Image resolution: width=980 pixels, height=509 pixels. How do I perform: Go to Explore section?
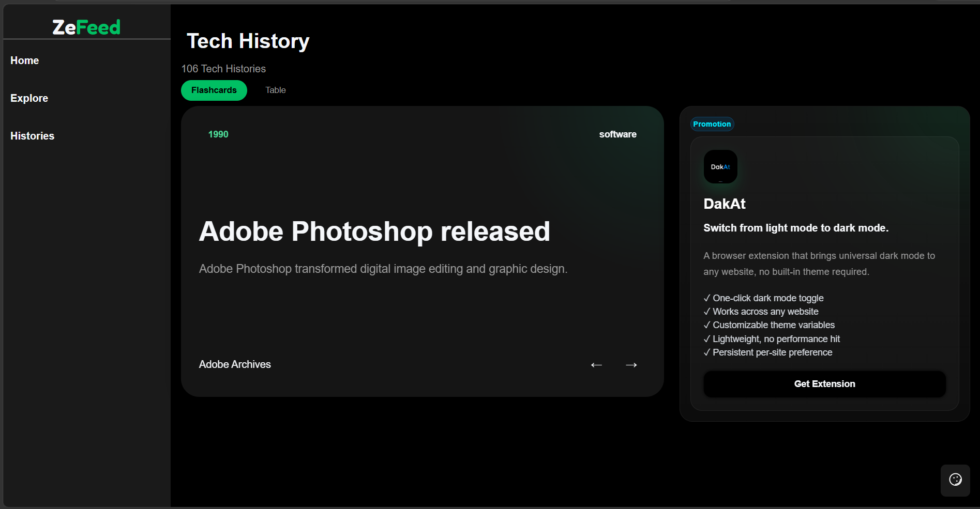pyautogui.click(x=29, y=98)
